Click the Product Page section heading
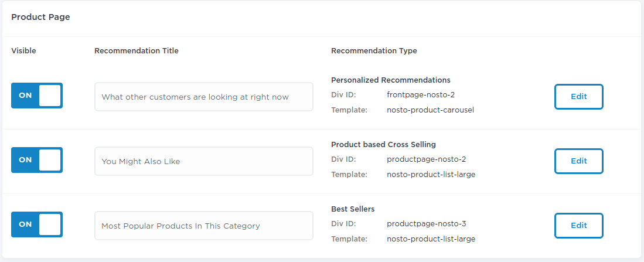The height and width of the screenshot is (262, 644). pos(40,17)
